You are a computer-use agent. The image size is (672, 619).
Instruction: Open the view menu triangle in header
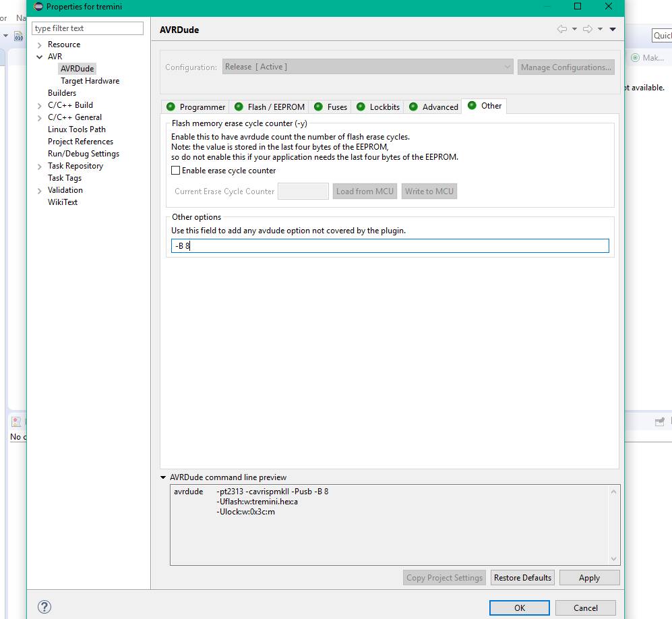613,29
